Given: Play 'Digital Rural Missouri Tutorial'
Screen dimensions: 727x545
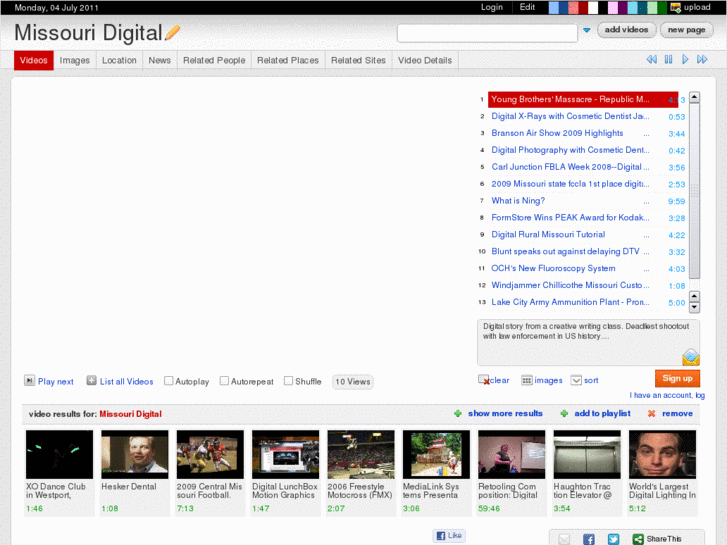Looking at the screenshot, I should pyautogui.click(x=548, y=235).
